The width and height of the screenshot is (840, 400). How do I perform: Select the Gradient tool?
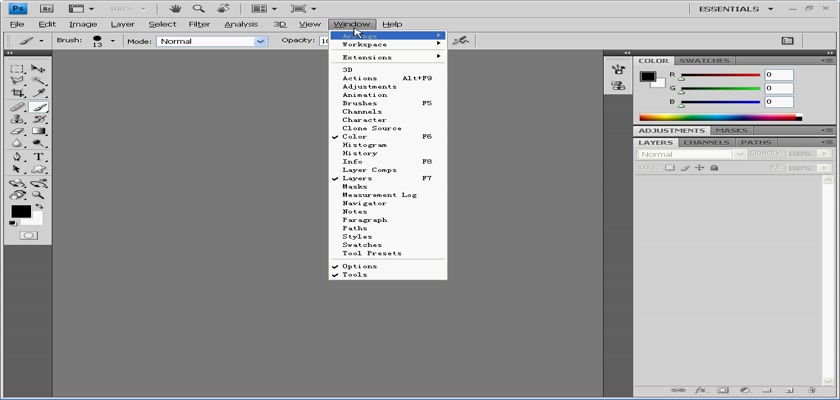[38, 131]
